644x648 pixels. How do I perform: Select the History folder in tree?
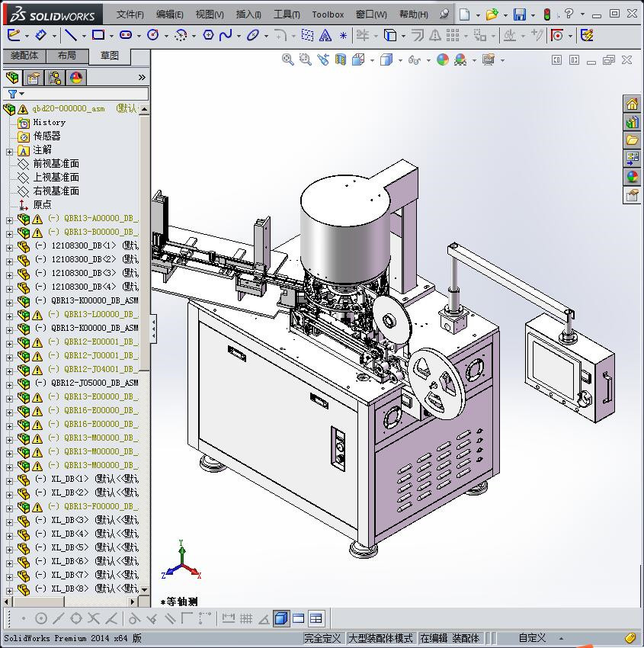click(x=49, y=122)
